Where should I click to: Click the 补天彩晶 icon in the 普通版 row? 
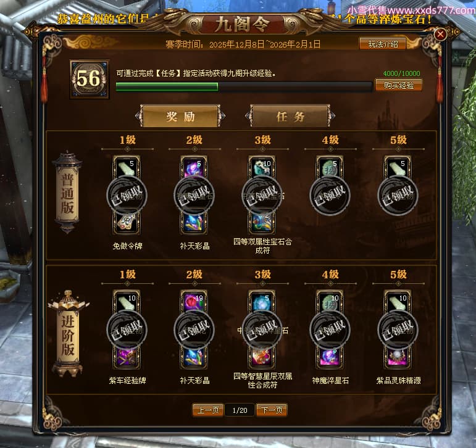(x=194, y=224)
